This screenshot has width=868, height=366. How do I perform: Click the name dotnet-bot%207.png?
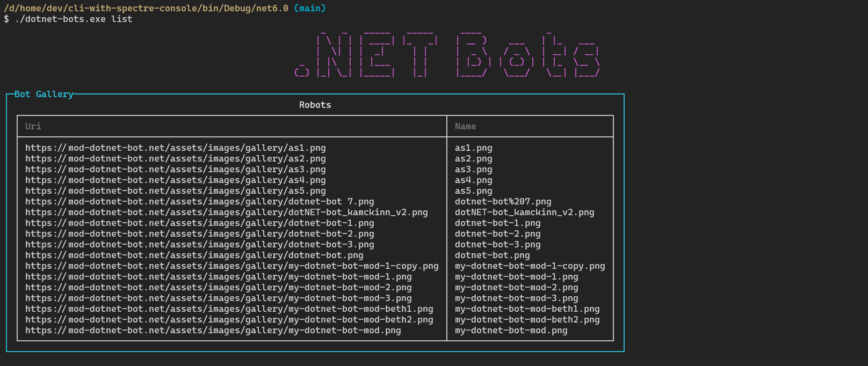503,201
